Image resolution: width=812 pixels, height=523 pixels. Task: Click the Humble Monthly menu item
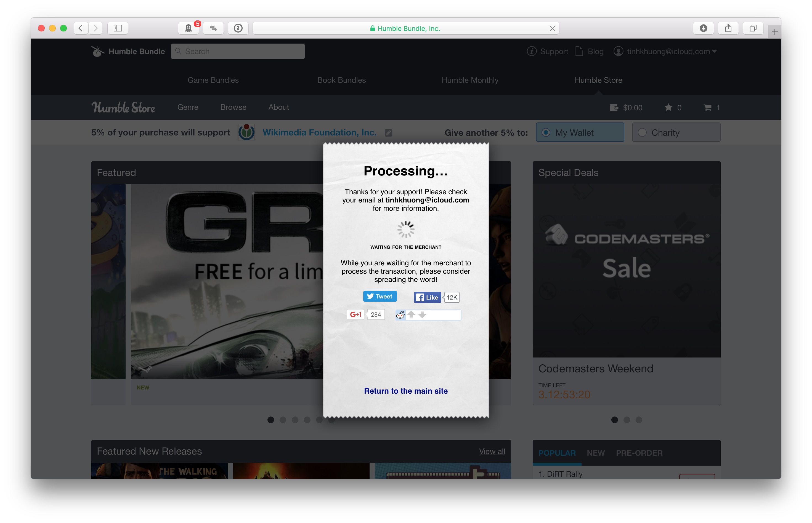471,80
